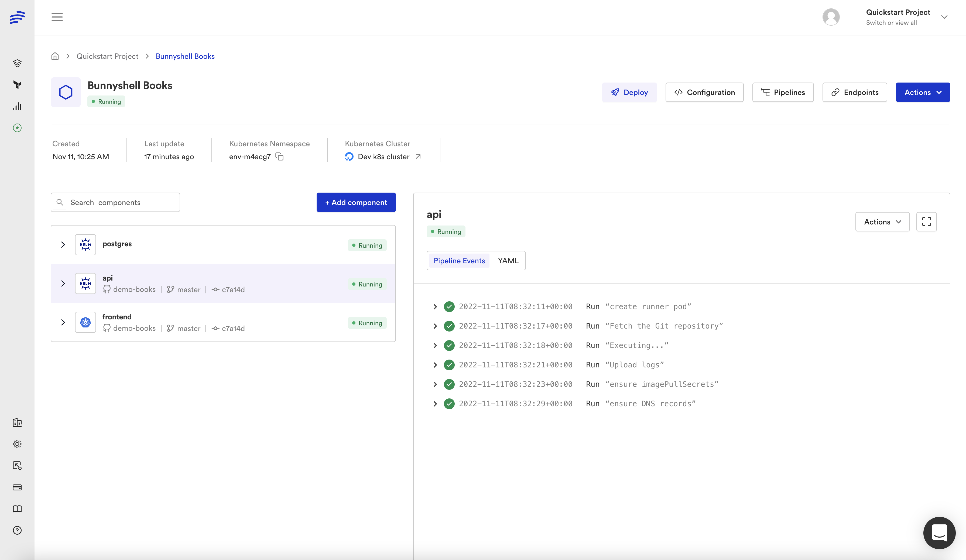Screen dimensions: 966x560
Task: Click the bar chart icon in sidebar
Action: point(17,107)
